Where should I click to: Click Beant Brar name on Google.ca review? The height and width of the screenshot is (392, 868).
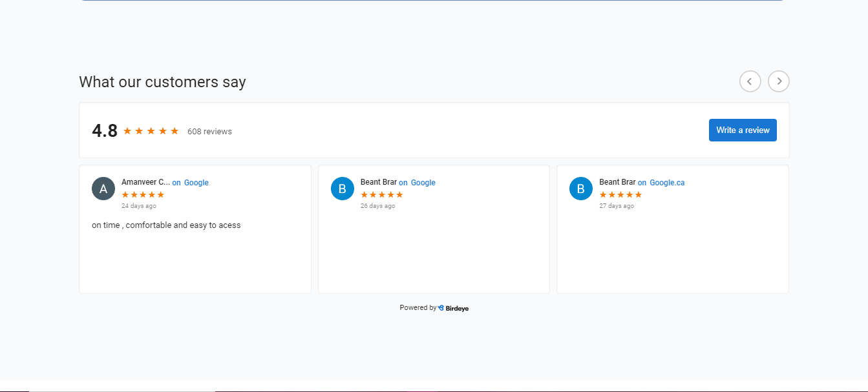click(617, 182)
